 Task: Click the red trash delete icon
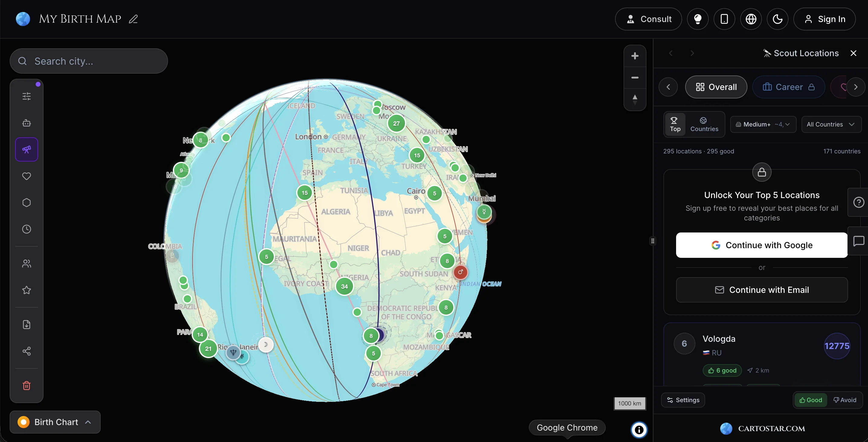point(27,386)
